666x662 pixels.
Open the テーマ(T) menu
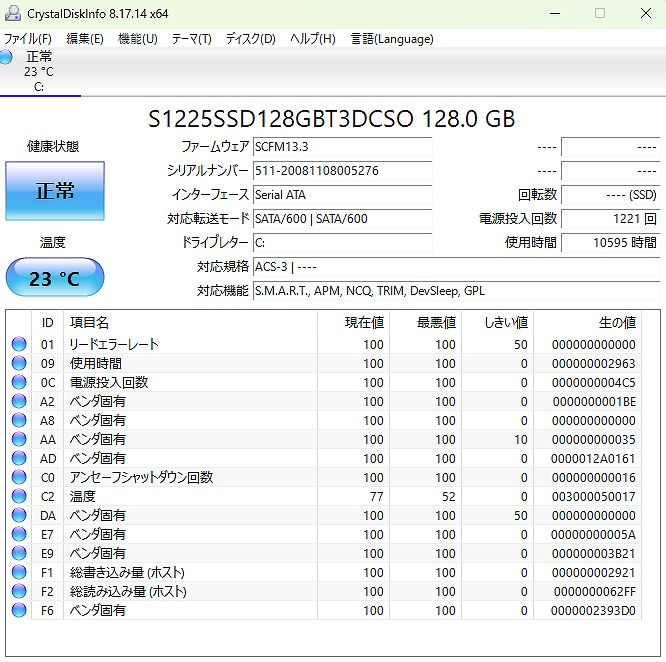pyautogui.click(x=192, y=39)
